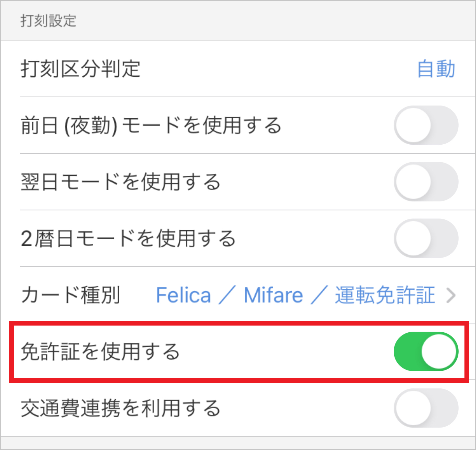Screen dimensions: 476x450
Task: Select the 打刻区分判定 row label
Action: 81,69
